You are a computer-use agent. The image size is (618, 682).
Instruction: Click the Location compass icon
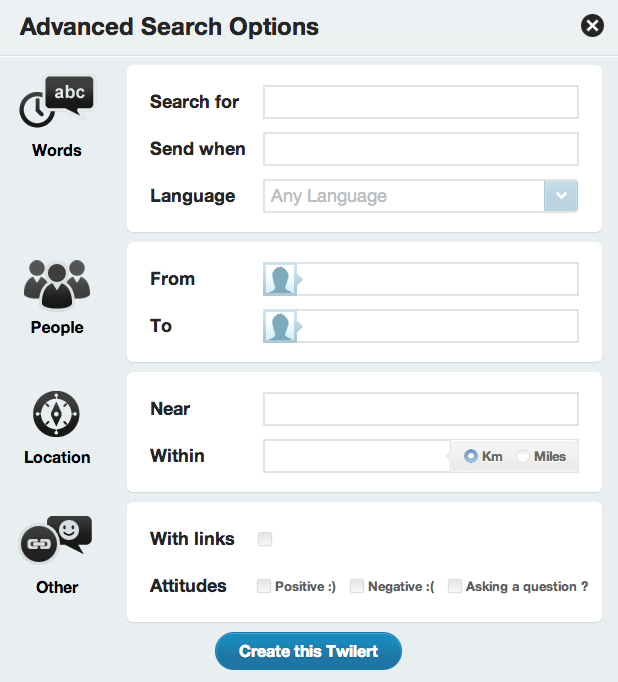tap(56, 414)
